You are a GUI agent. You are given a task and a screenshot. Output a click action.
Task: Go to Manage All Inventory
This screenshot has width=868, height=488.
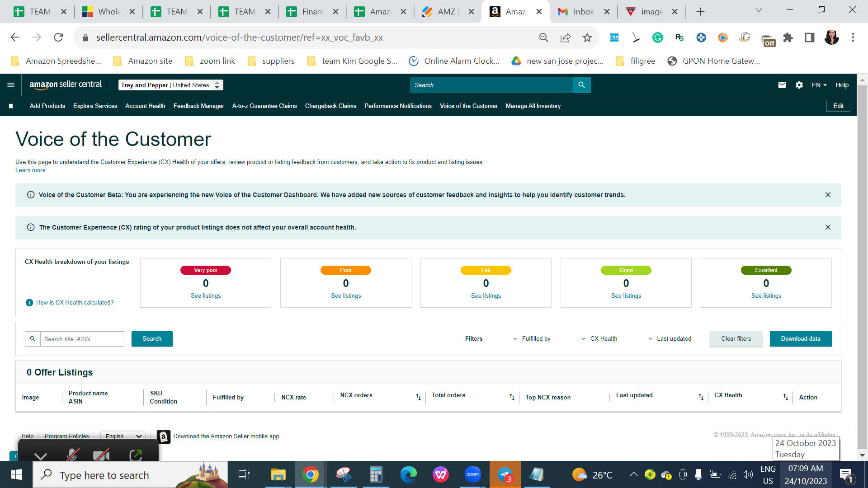(x=533, y=106)
